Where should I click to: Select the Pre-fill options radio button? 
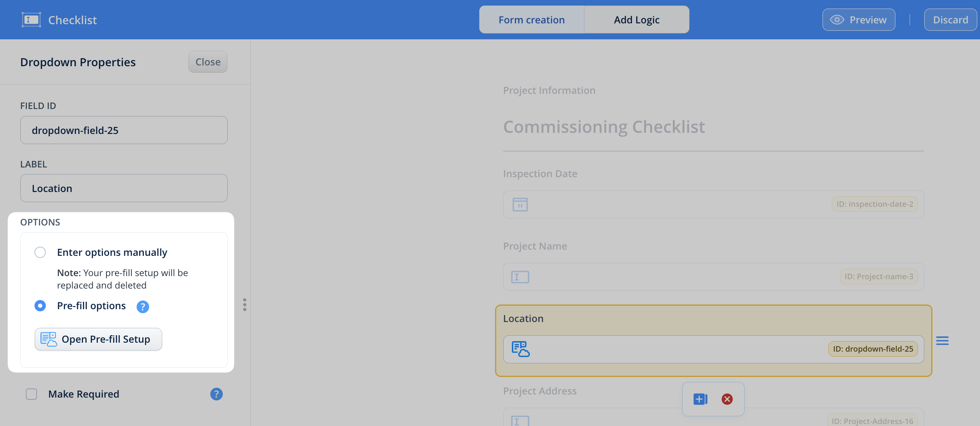pyautogui.click(x=40, y=306)
